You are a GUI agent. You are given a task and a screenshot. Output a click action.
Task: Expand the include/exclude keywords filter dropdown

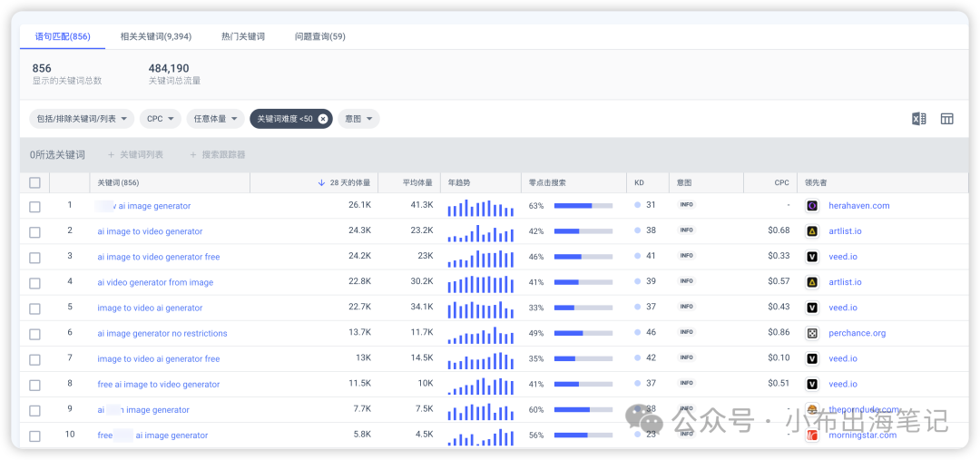click(82, 119)
